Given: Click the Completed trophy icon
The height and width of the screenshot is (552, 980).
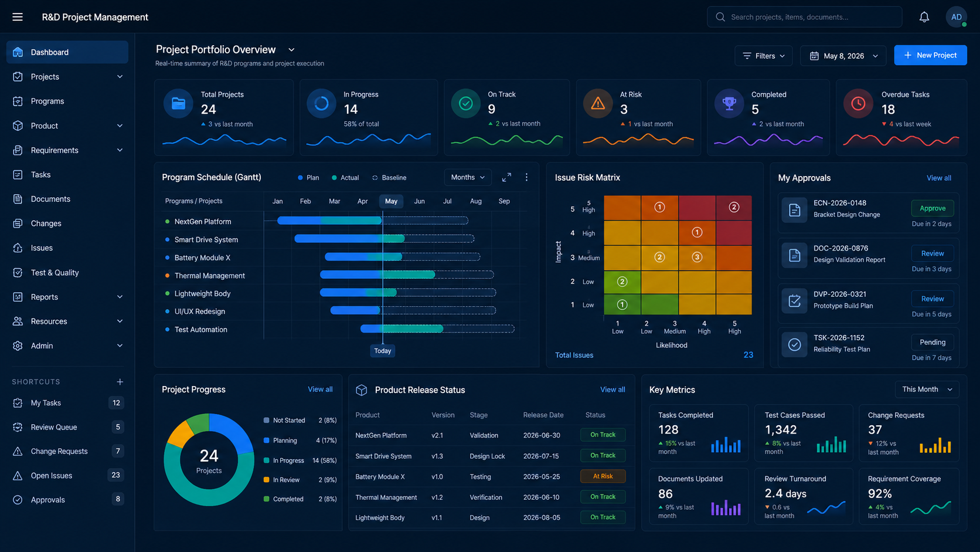Looking at the screenshot, I should [729, 104].
